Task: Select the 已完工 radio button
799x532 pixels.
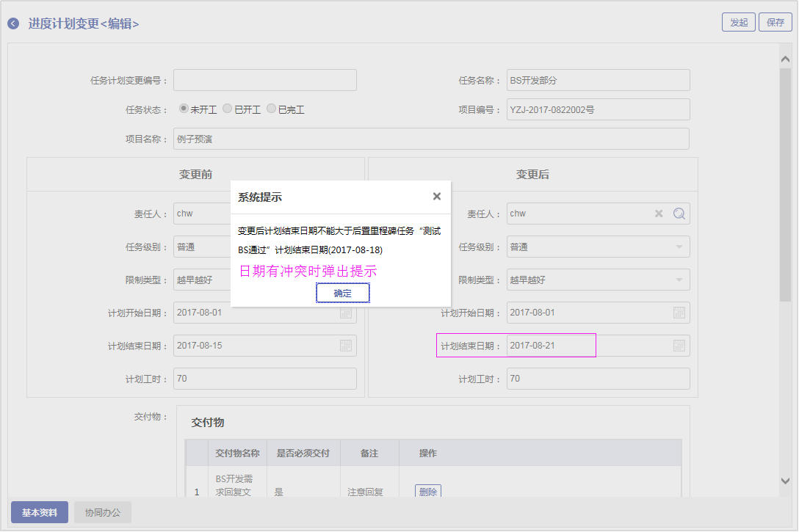Action: [272, 109]
